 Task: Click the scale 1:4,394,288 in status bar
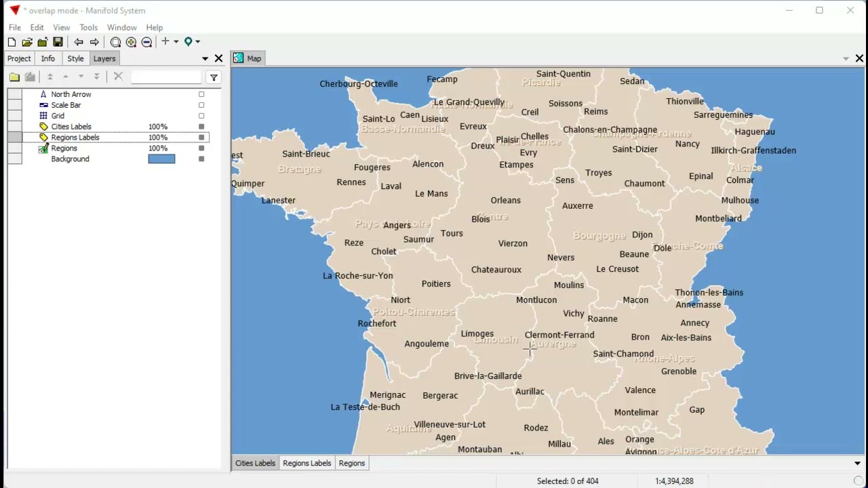pos(674,481)
